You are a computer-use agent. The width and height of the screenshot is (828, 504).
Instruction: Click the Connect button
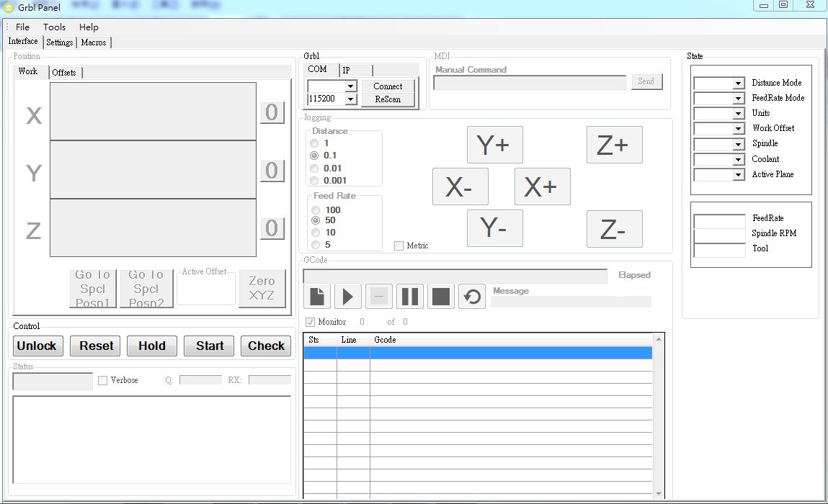click(x=388, y=86)
